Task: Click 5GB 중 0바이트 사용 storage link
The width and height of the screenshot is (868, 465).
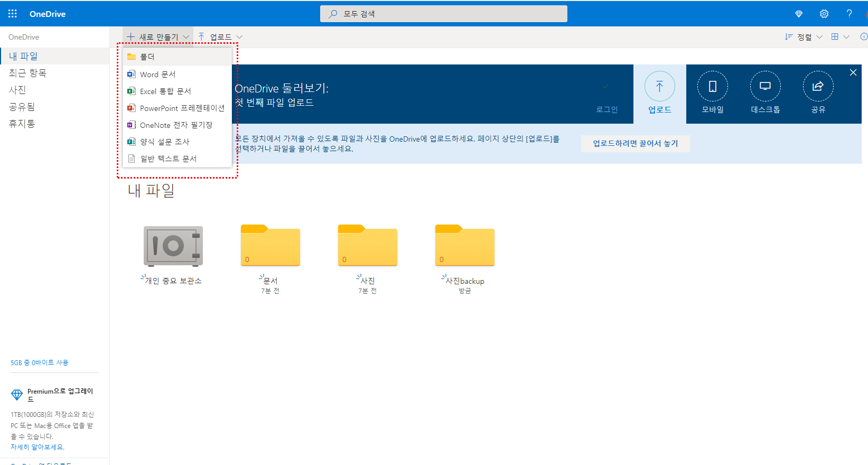Action: pyautogui.click(x=40, y=362)
